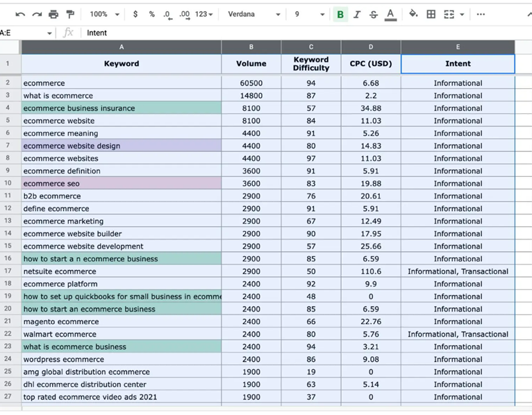Select the 'ecommerce marketing' cell
This screenshot has height=415, width=532.
tap(122, 221)
